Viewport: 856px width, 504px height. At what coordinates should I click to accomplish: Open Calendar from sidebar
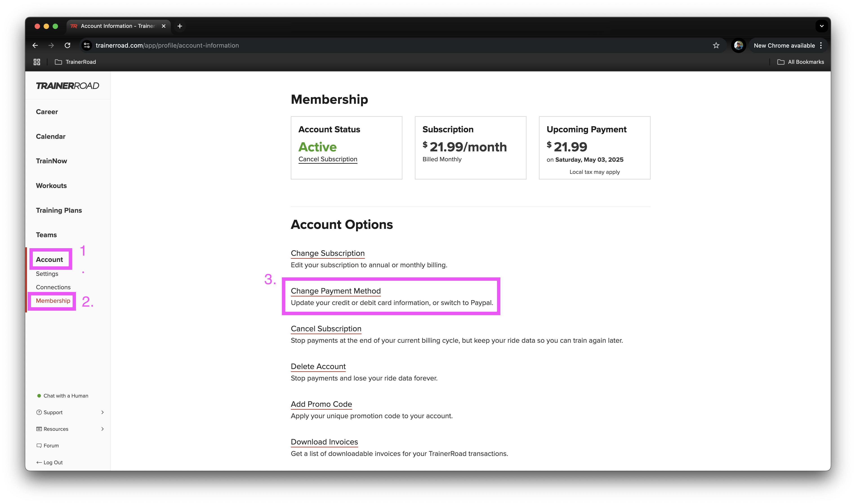[x=51, y=137]
